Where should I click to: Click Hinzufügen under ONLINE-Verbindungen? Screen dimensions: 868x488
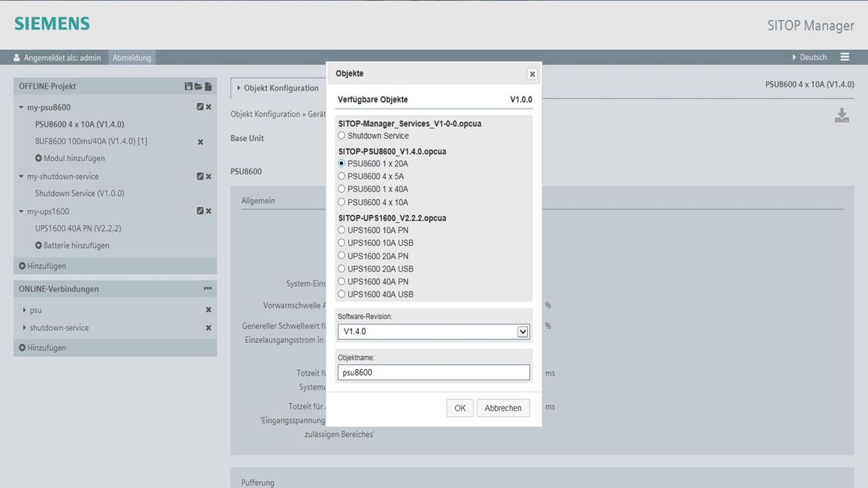42,348
